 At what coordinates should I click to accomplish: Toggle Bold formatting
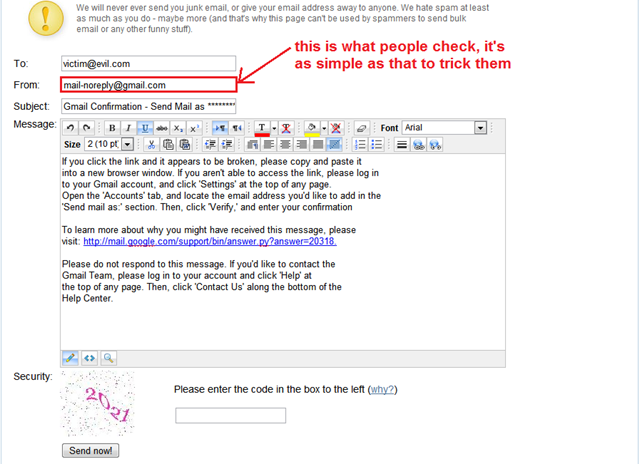112,128
